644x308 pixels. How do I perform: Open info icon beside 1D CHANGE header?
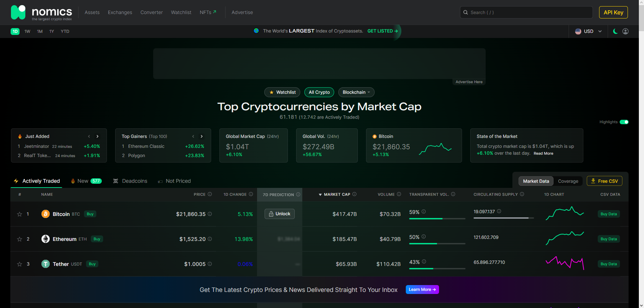pyautogui.click(x=251, y=194)
